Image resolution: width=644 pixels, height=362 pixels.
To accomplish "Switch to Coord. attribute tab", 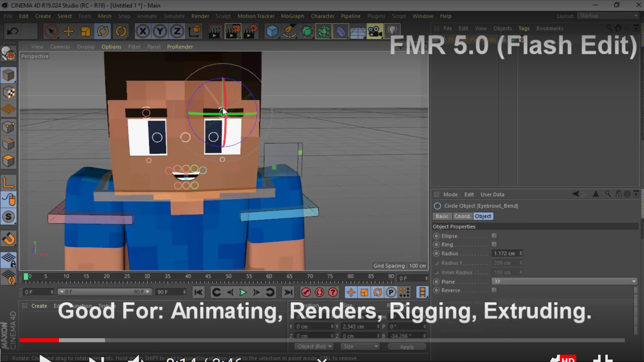I will click(463, 217).
